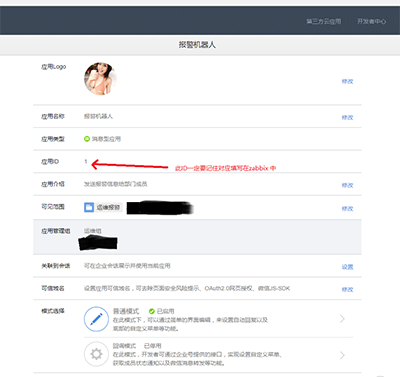Click 修改 link in the 应用介绍 row
The image size is (400, 377).
point(347,185)
